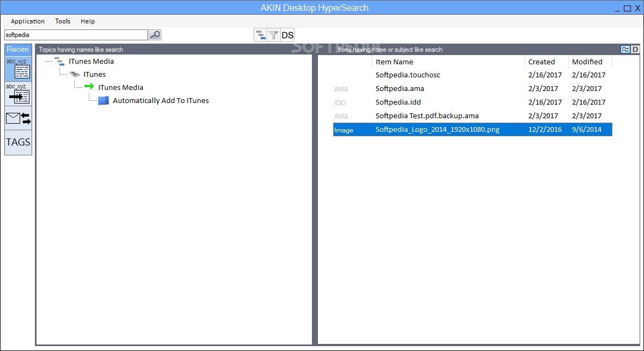Image resolution: width=644 pixels, height=351 pixels.
Task: Select Softpedia_Logo_2014_1920x1080.png item
Action: [437, 130]
